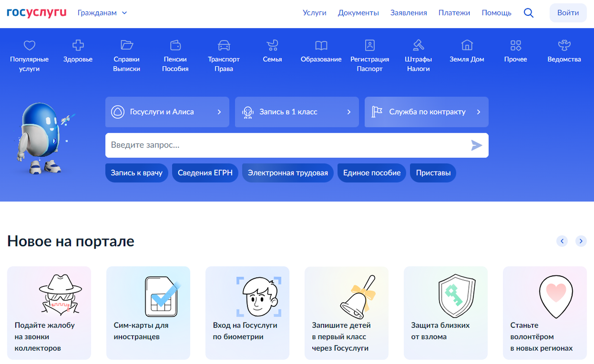Click the Войти login button

click(x=568, y=13)
